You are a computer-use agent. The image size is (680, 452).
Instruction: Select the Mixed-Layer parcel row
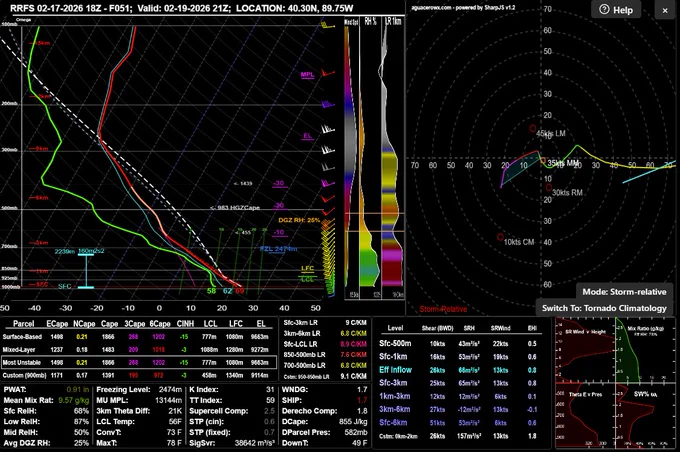click(139, 349)
